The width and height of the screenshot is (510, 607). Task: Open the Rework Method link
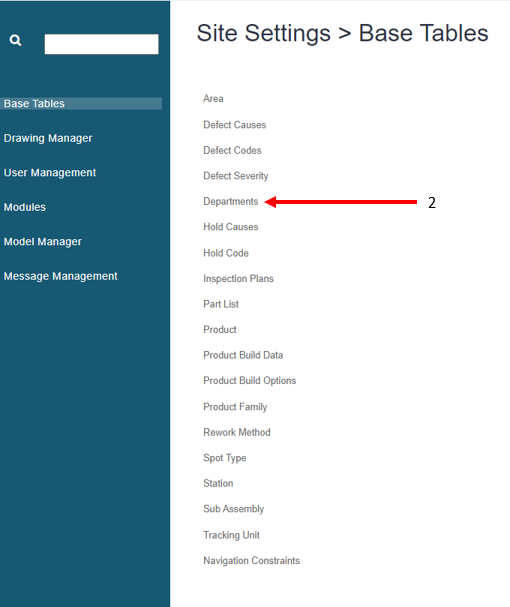coord(237,432)
